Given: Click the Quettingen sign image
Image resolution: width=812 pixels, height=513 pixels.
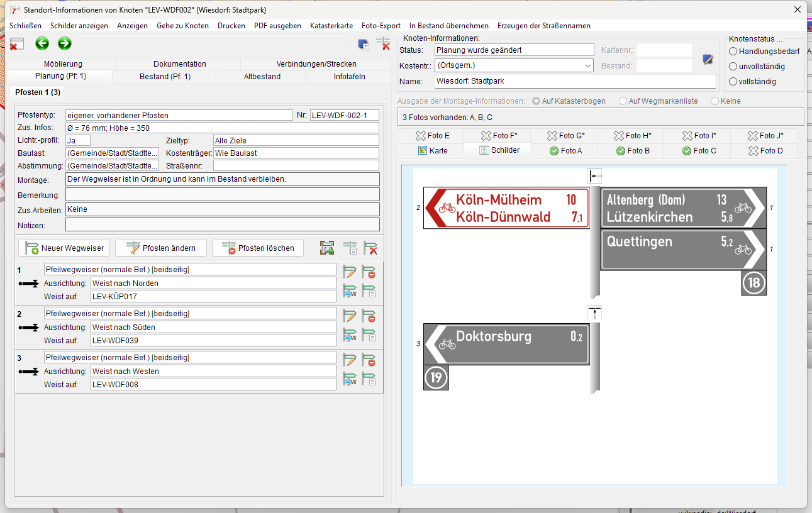Looking at the screenshot, I should coord(684,249).
